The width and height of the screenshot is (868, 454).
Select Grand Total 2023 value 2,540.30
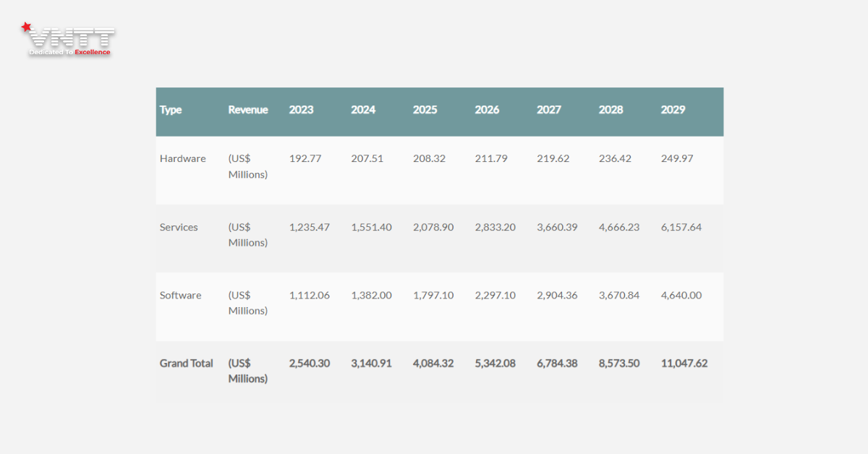click(x=310, y=363)
